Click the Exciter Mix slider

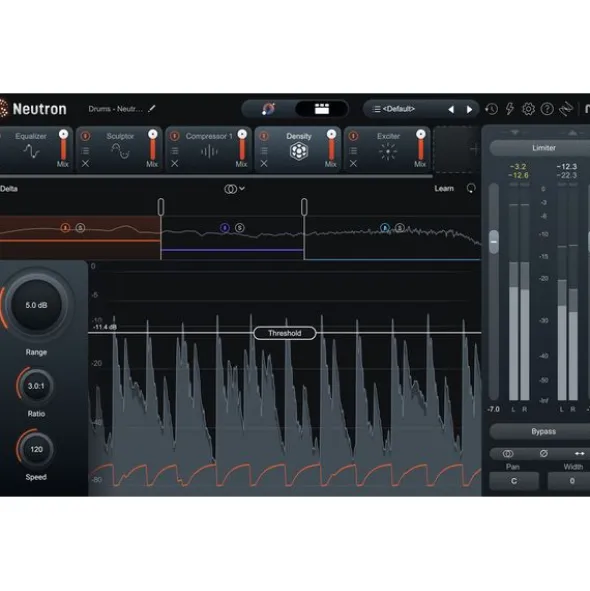point(420,145)
